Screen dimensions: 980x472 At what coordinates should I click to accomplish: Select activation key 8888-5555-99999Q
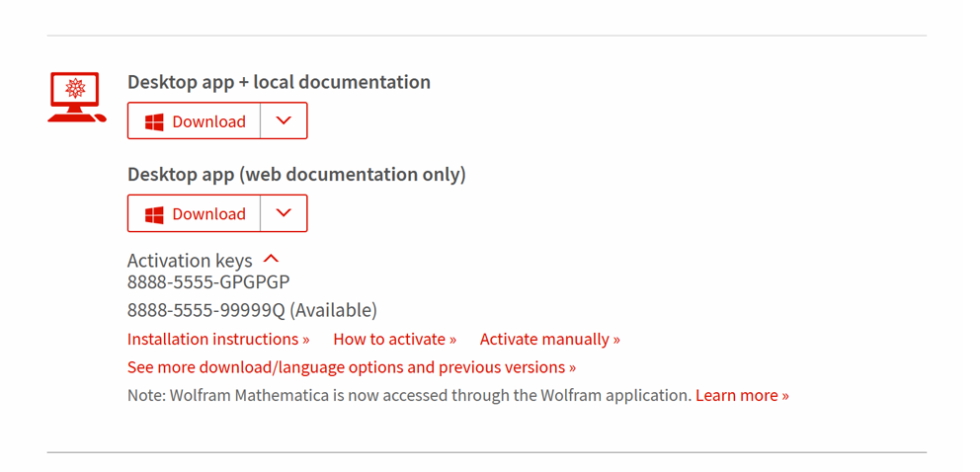(205, 310)
